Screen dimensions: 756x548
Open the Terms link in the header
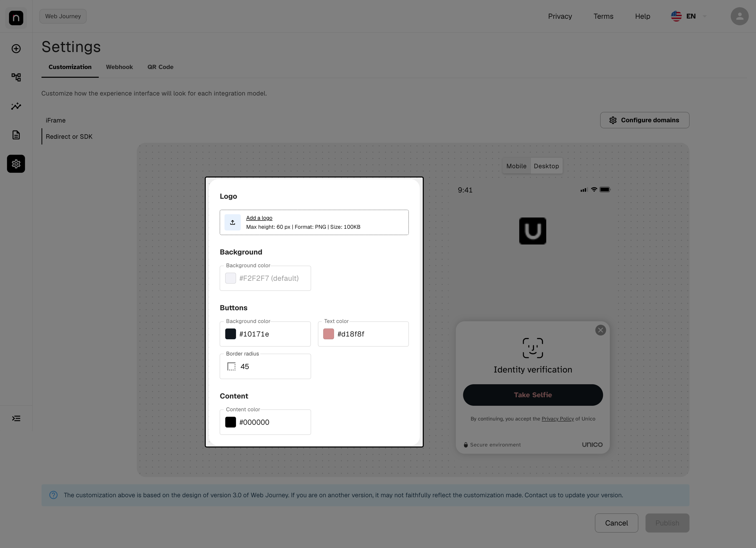click(603, 16)
